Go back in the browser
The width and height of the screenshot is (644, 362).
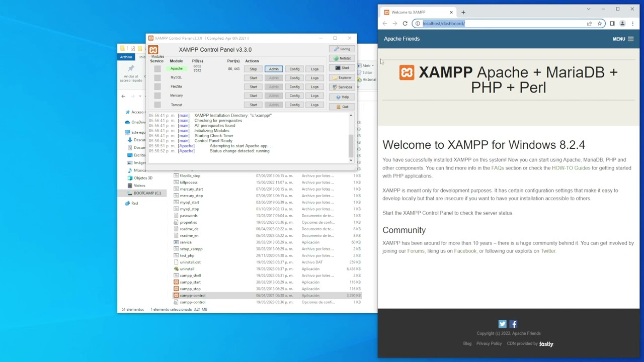[x=385, y=24]
